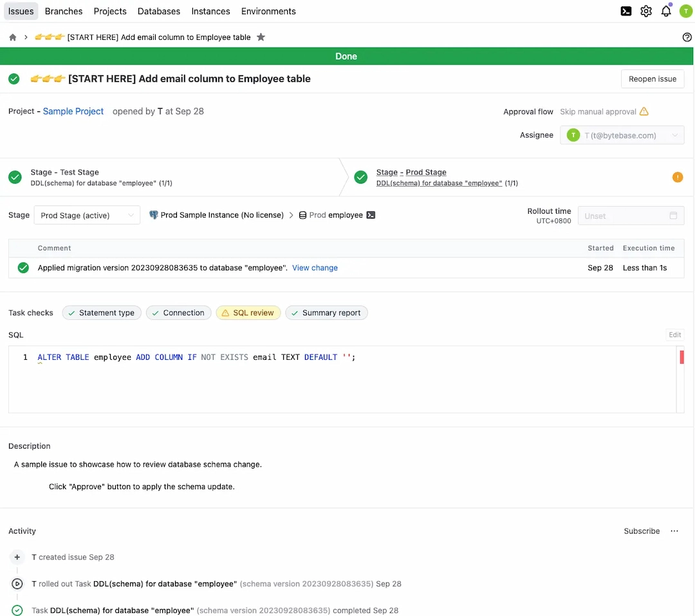This screenshot has height=616, width=695.
Task: Star this issue in the breadcrumb
Action: 261,37
